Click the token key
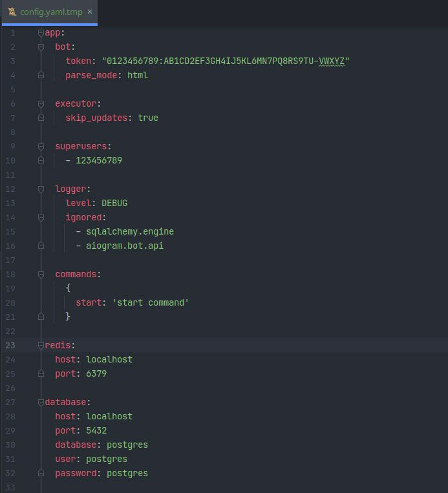 [78, 61]
